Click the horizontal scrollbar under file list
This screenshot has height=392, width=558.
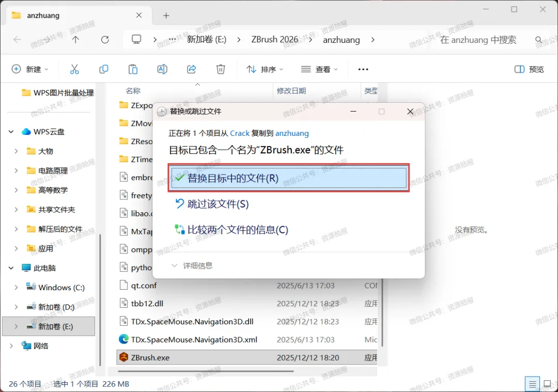pos(206,371)
